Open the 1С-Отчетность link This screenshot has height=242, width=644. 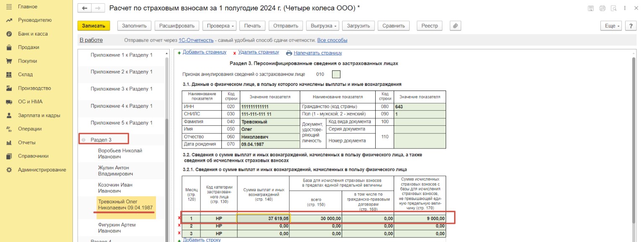(196, 40)
